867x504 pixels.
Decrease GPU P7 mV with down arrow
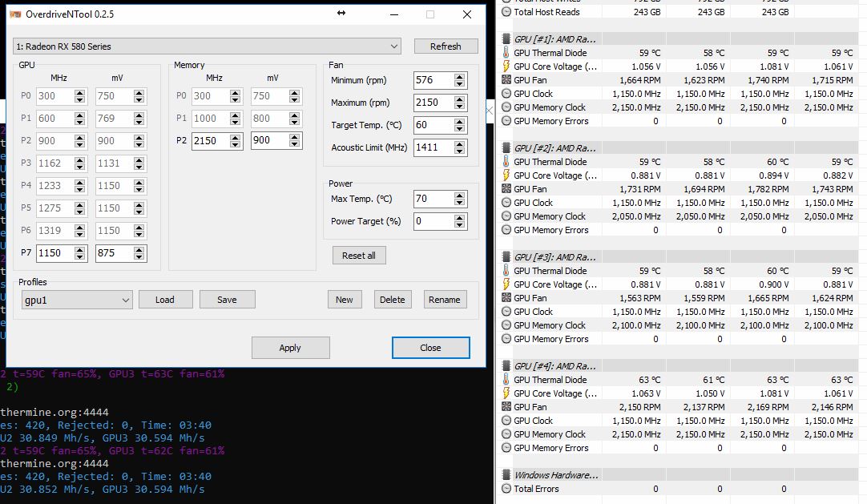pyautogui.click(x=139, y=257)
